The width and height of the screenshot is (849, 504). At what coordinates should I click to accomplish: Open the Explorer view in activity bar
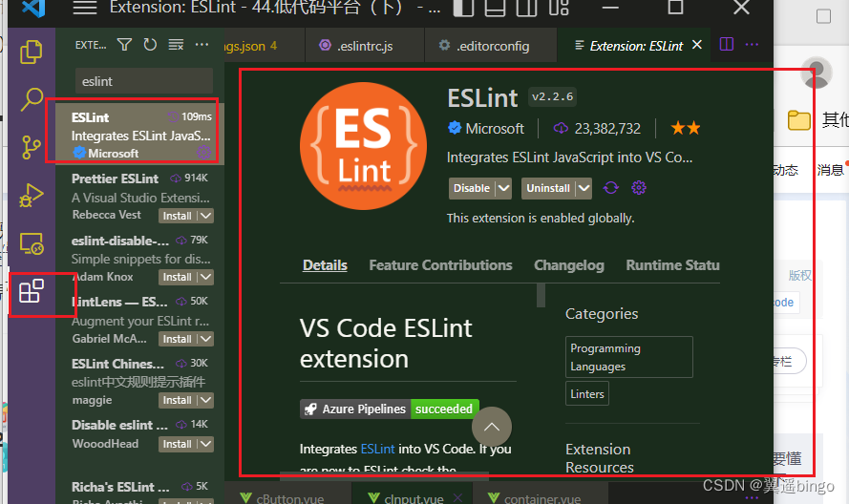tap(31, 52)
